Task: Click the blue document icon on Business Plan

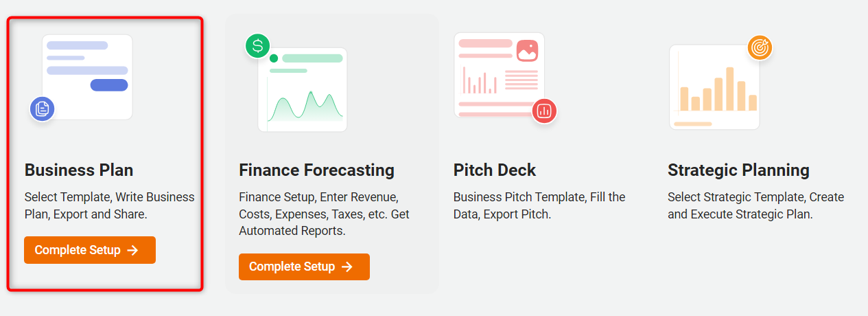Action: [43, 109]
